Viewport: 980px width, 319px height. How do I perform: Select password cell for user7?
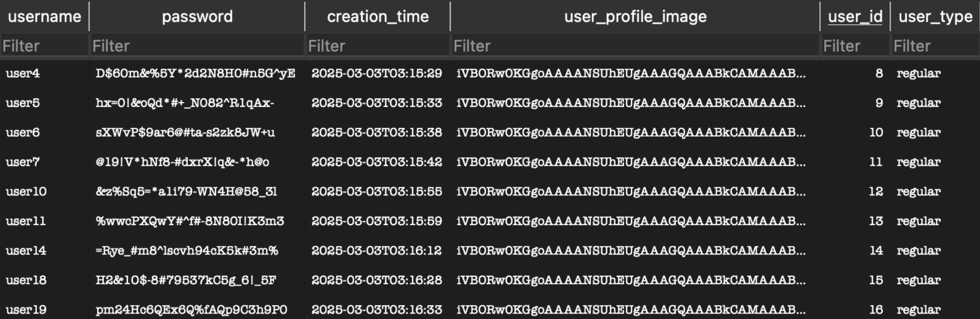(x=183, y=162)
